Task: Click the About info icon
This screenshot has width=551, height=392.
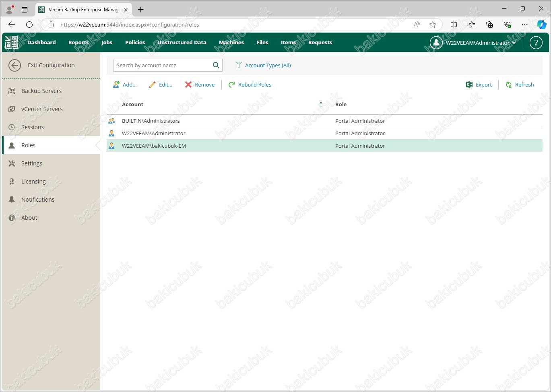Action: pyautogui.click(x=12, y=218)
